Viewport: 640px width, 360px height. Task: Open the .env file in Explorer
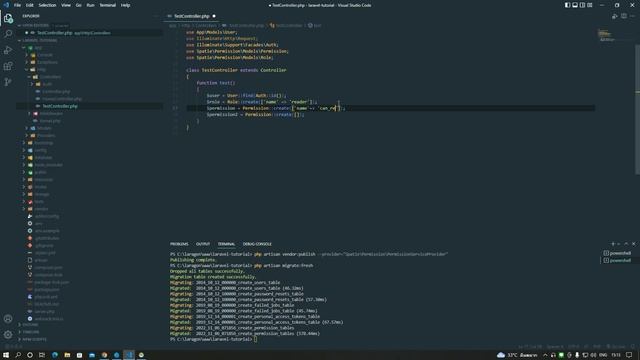(38, 224)
